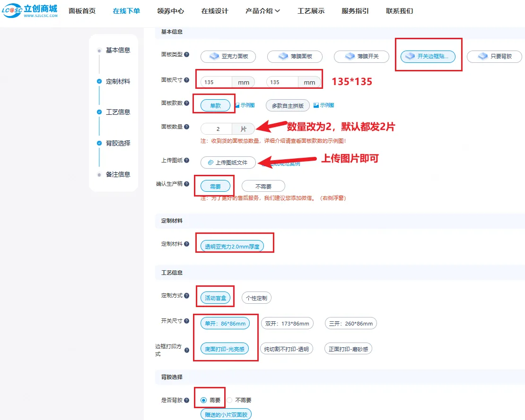Image resolution: width=525 pixels, height=420 pixels.
Task: Select the 需要 backing adhesive radio button
Action: pos(204,400)
